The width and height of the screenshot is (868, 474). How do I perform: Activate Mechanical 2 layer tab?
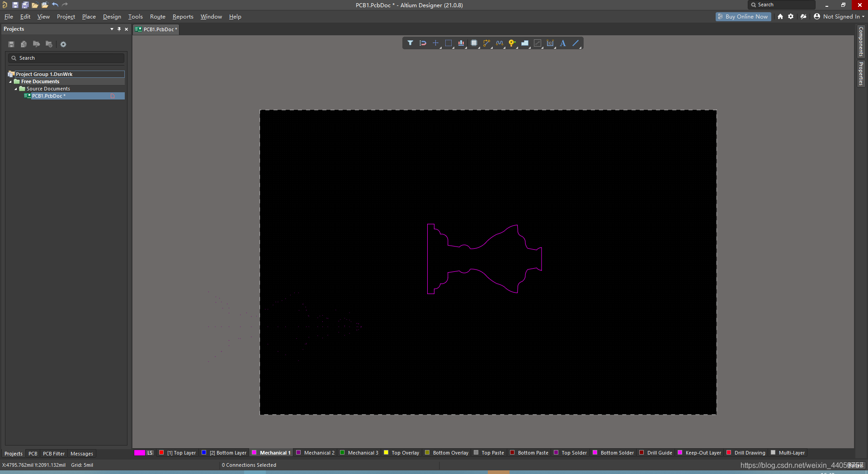316,453
